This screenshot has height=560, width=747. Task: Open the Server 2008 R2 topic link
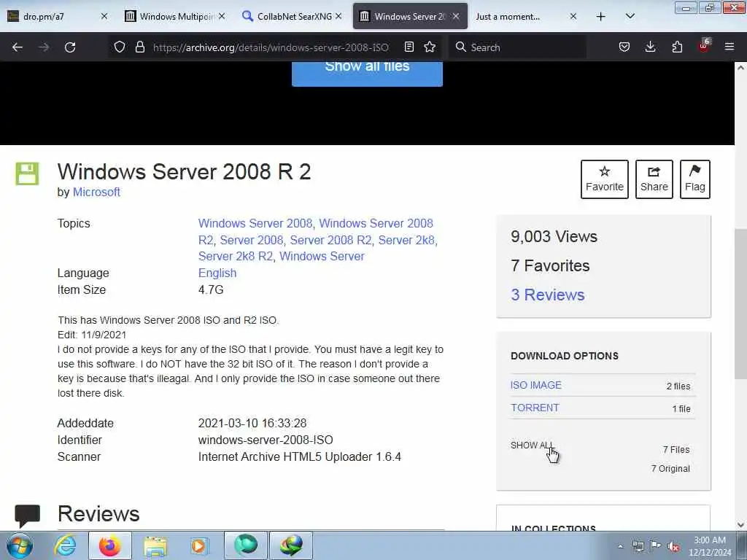[x=331, y=240]
